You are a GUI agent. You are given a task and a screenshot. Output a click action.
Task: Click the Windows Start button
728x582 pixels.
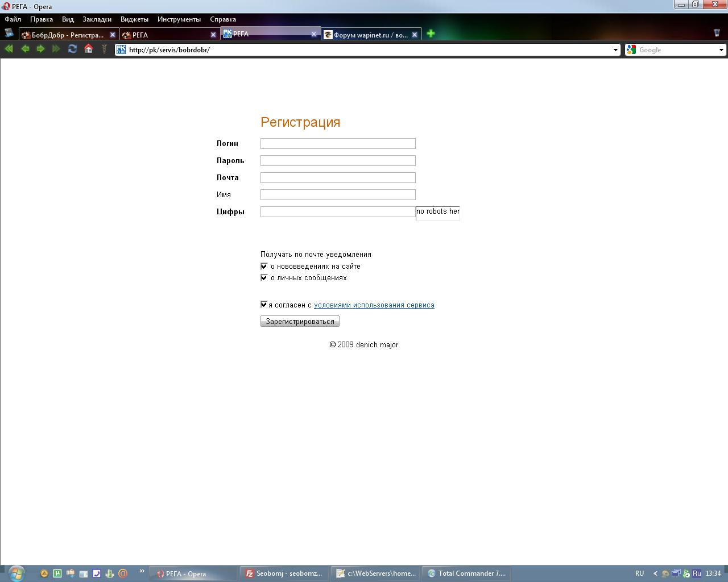pos(16,573)
